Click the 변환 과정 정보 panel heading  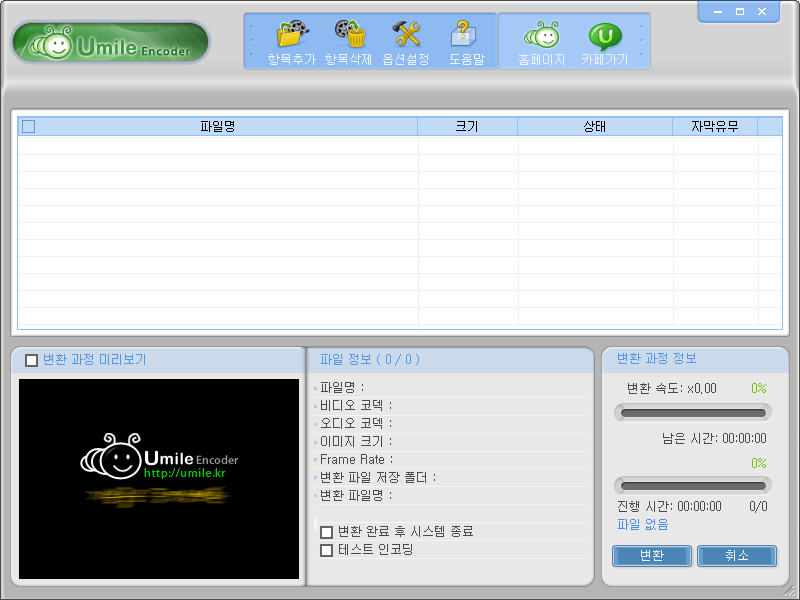pyautogui.click(x=657, y=359)
